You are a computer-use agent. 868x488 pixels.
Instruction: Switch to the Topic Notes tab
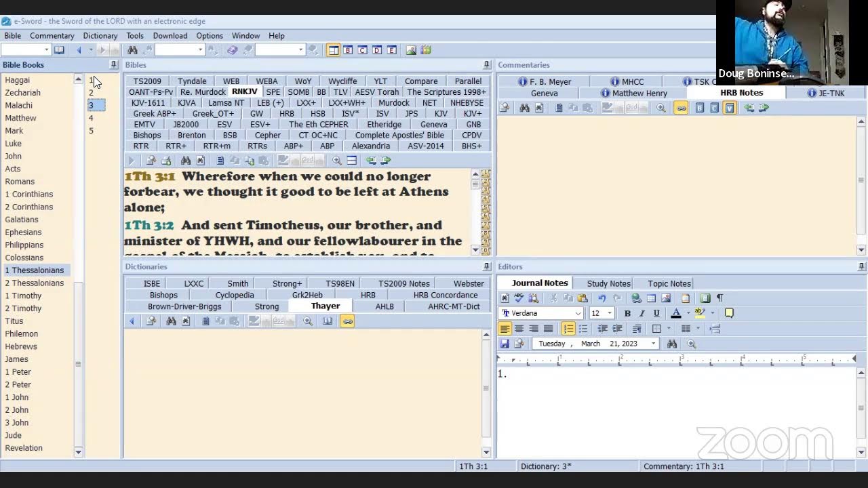pyautogui.click(x=669, y=283)
